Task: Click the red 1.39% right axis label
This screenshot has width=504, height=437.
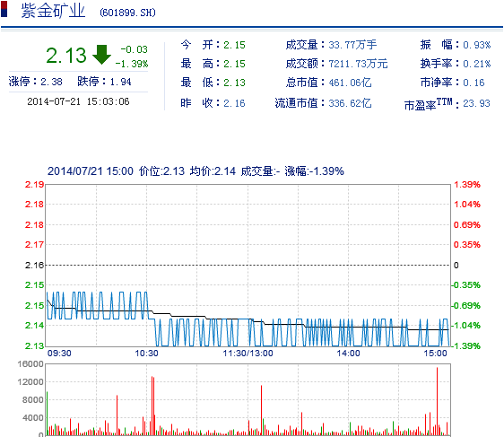Action: tap(467, 185)
